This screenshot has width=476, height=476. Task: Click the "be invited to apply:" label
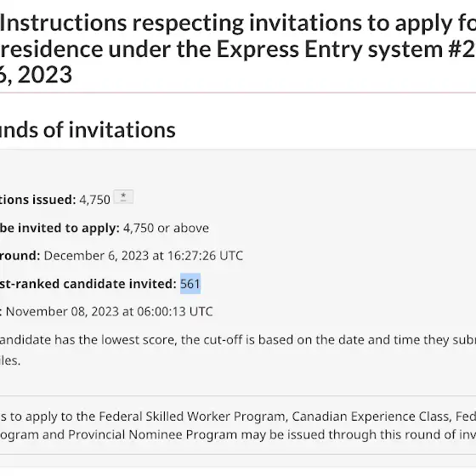59,228
